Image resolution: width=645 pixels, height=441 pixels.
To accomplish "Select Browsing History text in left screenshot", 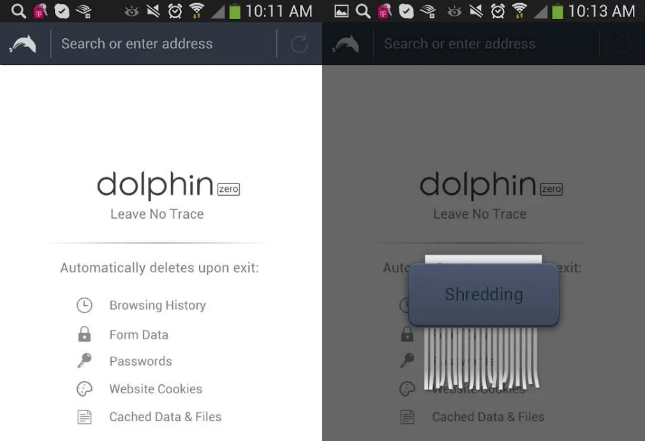I will pos(158,305).
